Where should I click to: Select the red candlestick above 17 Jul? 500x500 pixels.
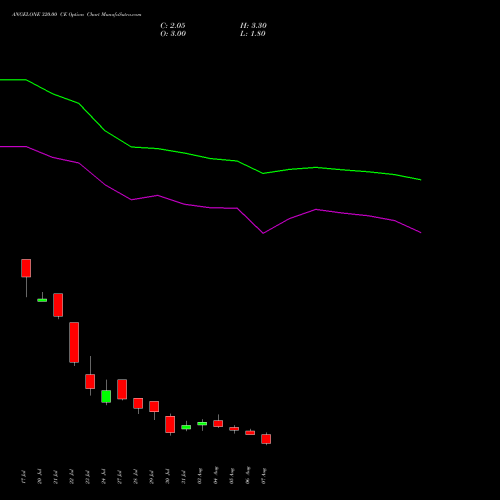coord(26,268)
